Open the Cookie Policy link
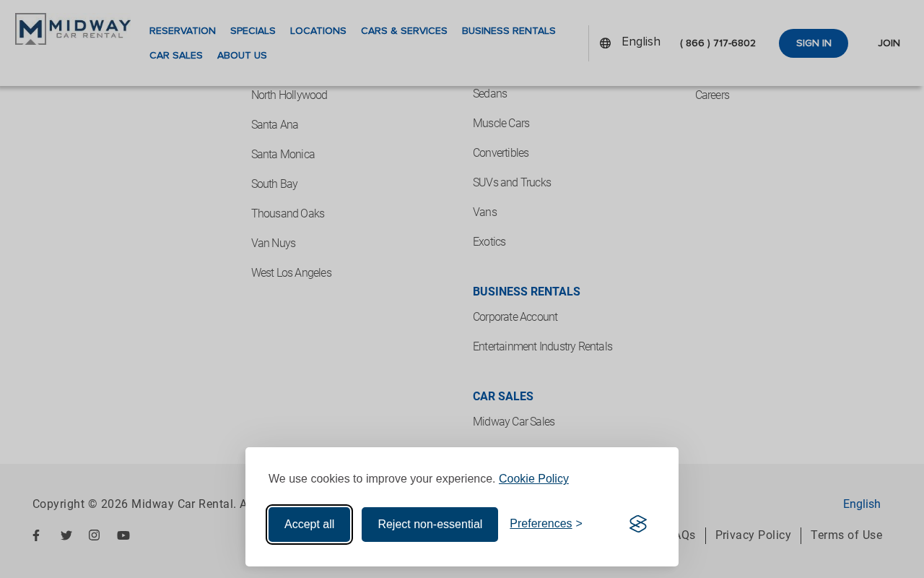 coord(533,478)
